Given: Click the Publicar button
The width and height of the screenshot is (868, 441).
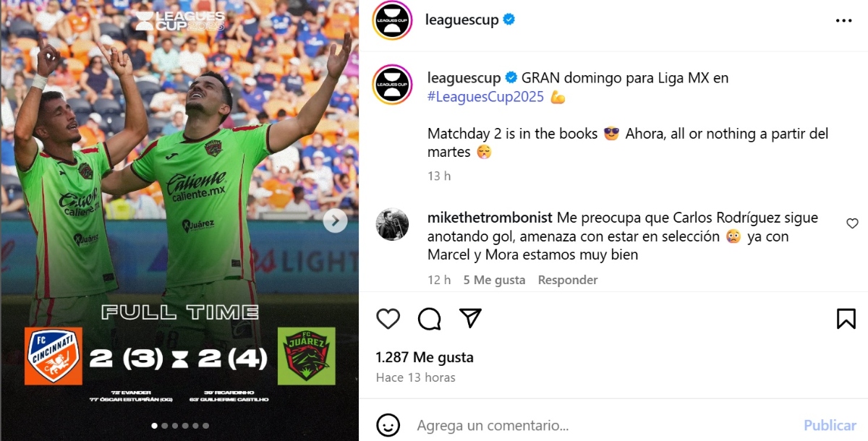Looking at the screenshot, I should click(830, 425).
